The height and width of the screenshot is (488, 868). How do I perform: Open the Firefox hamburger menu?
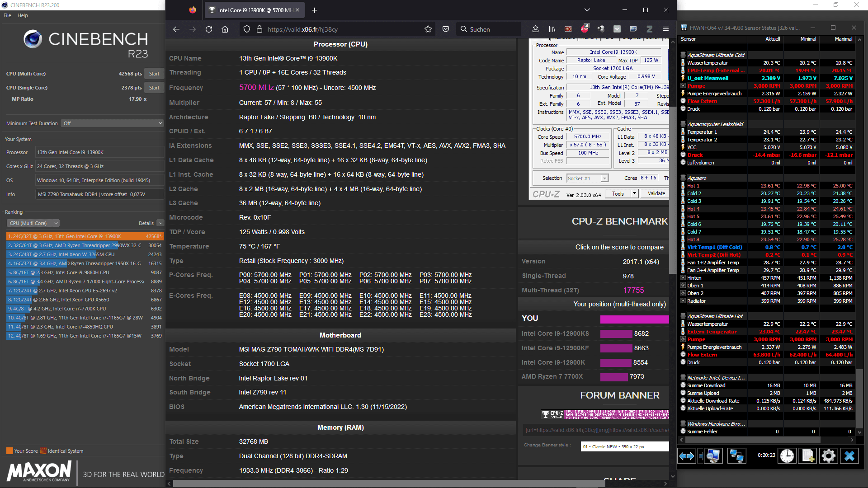666,29
